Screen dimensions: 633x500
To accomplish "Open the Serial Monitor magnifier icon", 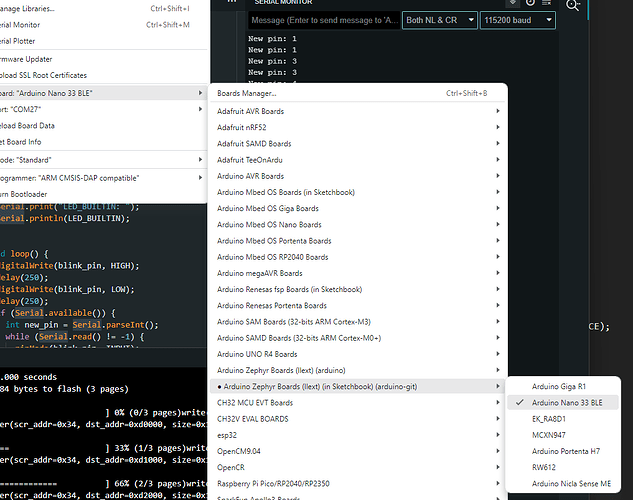I will pyautogui.click(x=573, y=5).
